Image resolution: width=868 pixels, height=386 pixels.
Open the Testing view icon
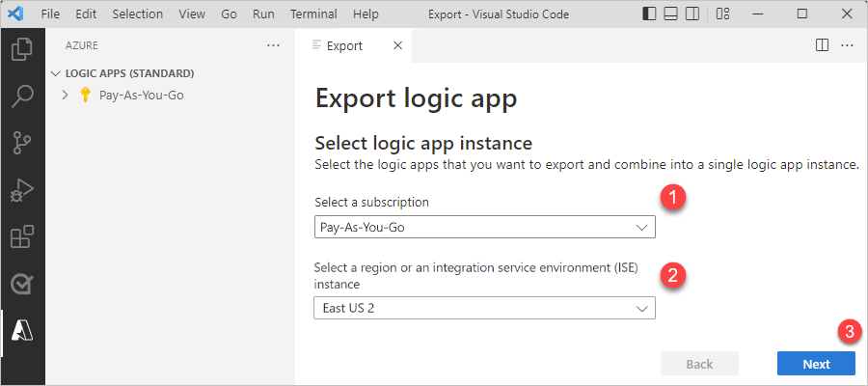[22, 284]
